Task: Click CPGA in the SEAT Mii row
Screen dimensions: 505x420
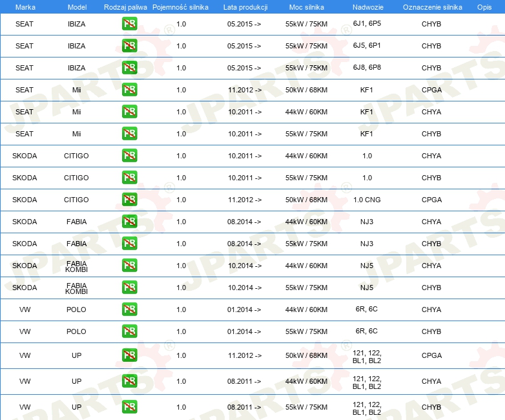Action: pyautogui.click(x=431, y=90)
